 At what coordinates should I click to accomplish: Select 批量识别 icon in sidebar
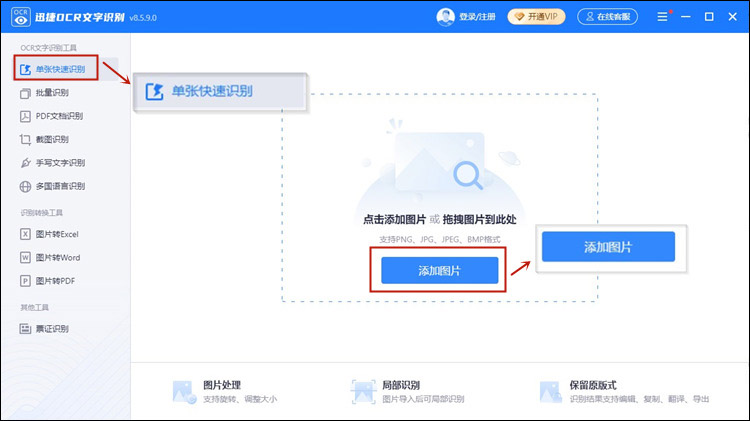pos(25,93)
